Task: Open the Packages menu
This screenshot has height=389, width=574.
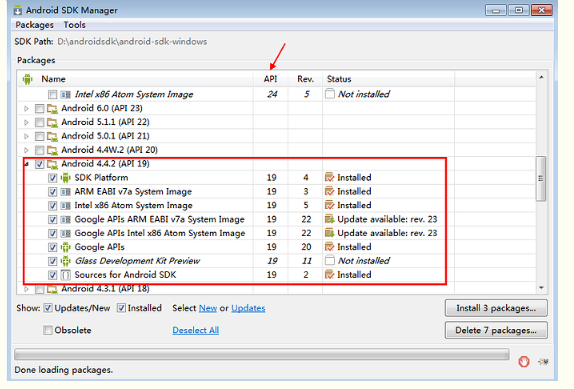Action: click(x=34, y=25)
